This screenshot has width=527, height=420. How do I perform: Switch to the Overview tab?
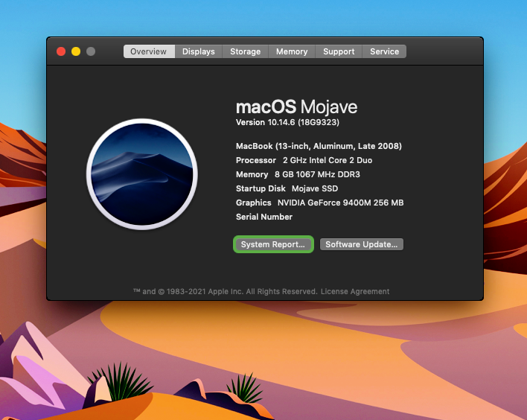149,51
